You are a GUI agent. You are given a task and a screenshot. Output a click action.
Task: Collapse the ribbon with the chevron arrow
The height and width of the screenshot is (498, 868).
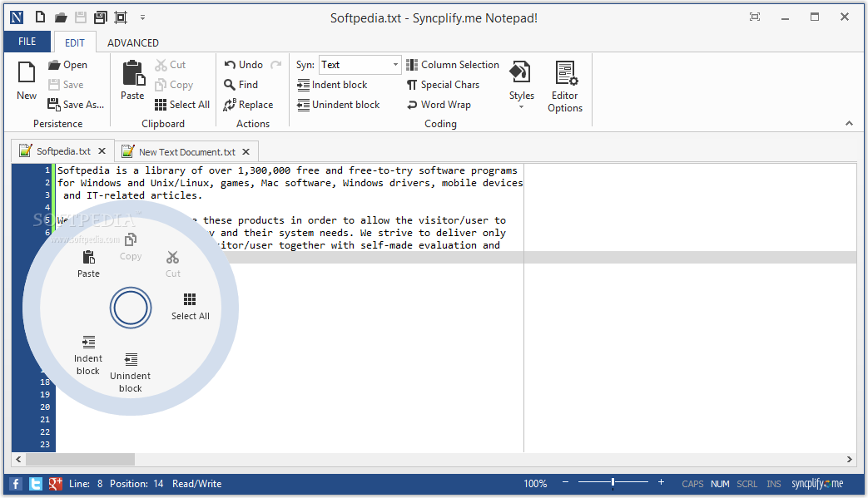tap(849, 123)
